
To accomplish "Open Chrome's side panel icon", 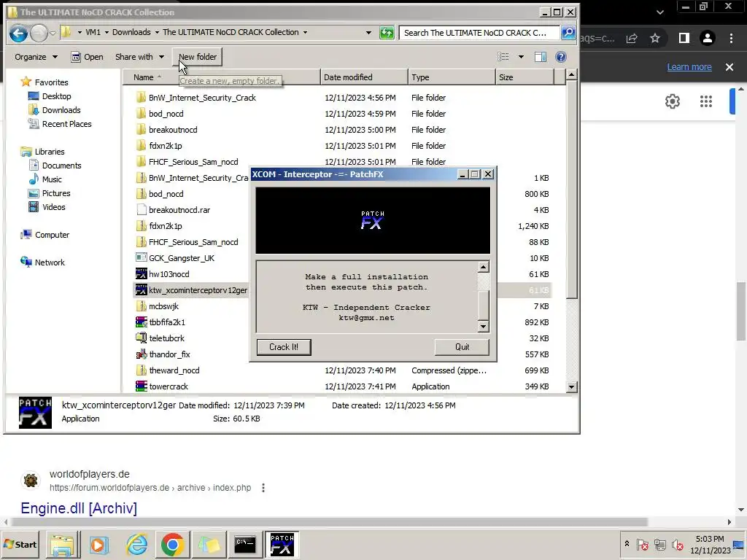I will [684, 38].
